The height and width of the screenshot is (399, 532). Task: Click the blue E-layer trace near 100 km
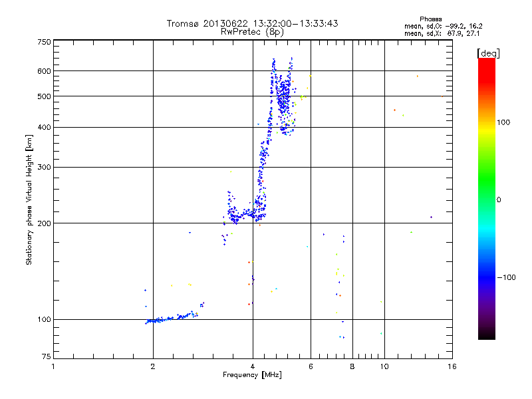click(173, 318)
